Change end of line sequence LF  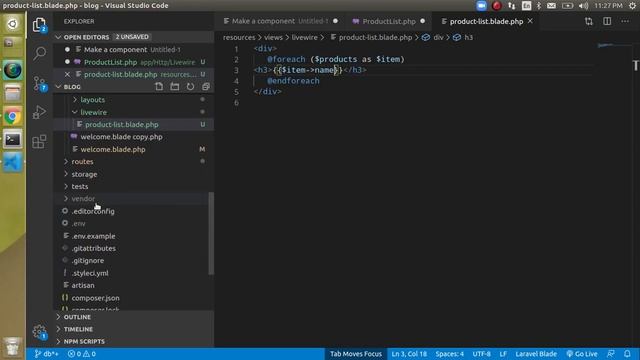click(x=503, y=354)
